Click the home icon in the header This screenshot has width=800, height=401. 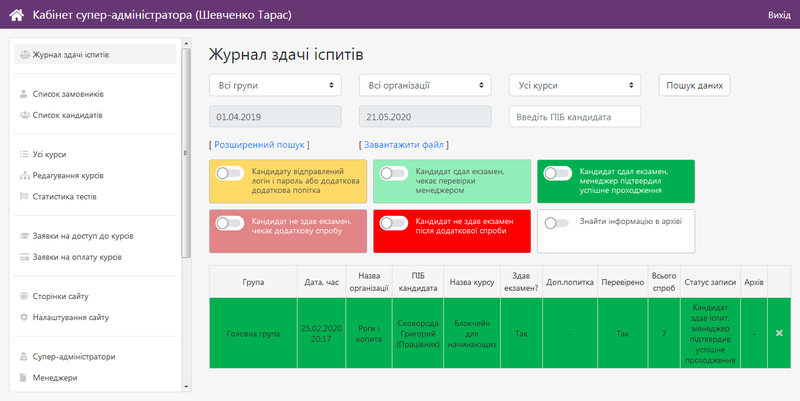click(x=17, y=15)
